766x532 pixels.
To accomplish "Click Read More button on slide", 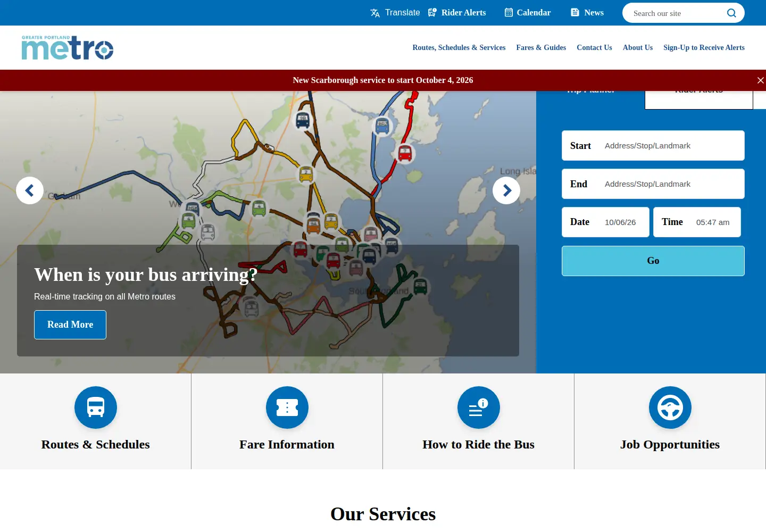I will 70,325.
